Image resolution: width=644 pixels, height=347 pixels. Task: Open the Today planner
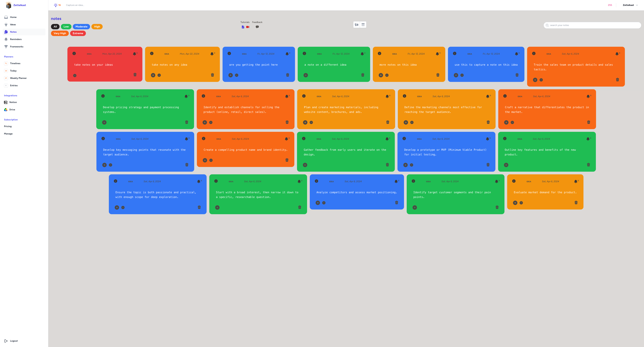click(24, 71)
